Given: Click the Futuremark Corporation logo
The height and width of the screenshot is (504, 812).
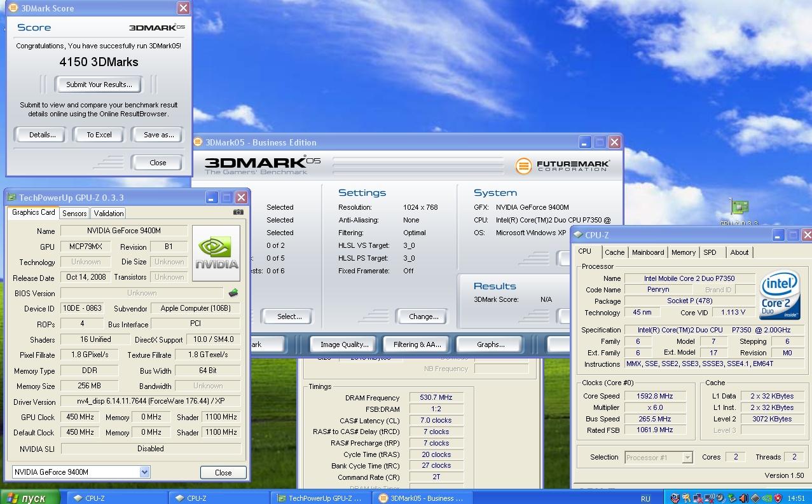Looking at the screenshot, I should pos(562,166).
